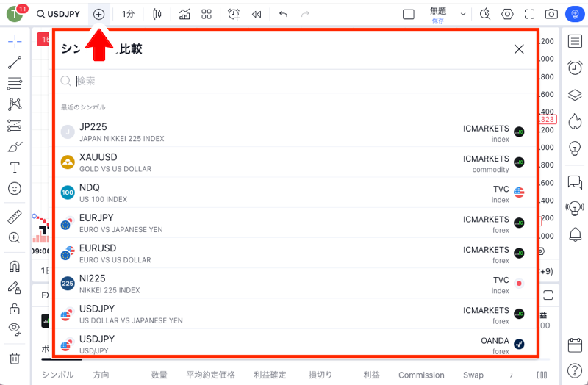Open the 無題 layout name dropdown arrow
Screen dimensions: 588x385
463,14
